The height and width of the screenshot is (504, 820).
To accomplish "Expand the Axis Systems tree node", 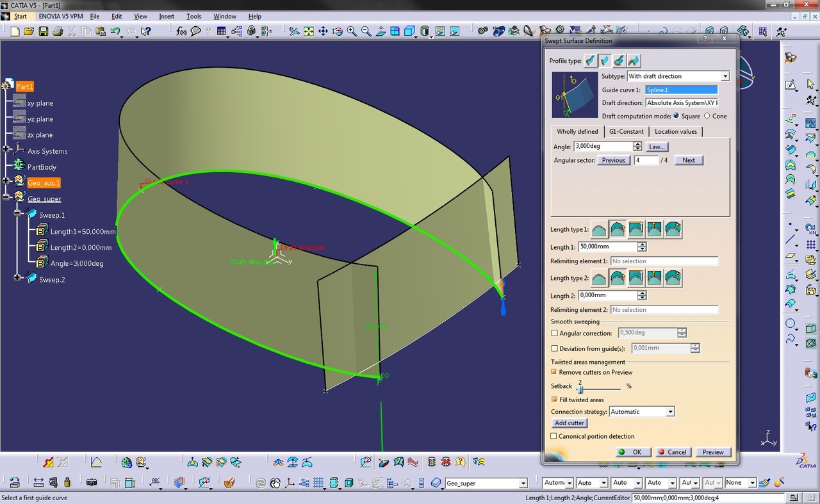I will tap(6, 149).
